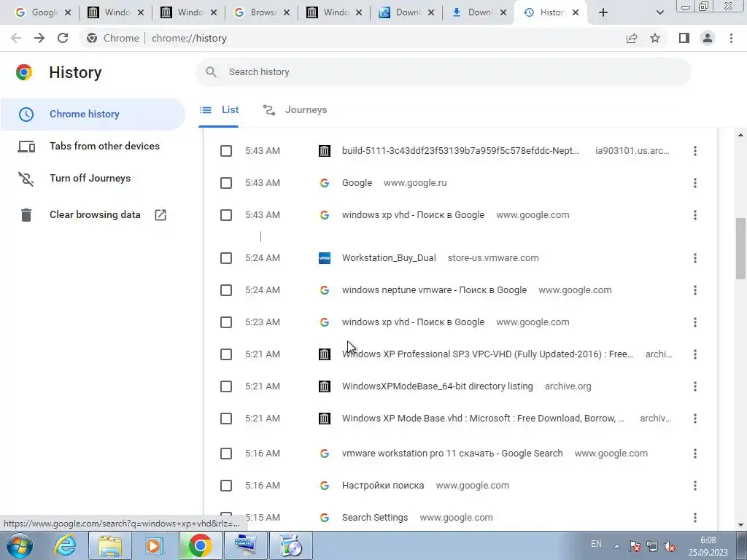Viewport: 747px width, 560px height.
Task: Open Tabs from other devices
Action: tap(104, 146)
